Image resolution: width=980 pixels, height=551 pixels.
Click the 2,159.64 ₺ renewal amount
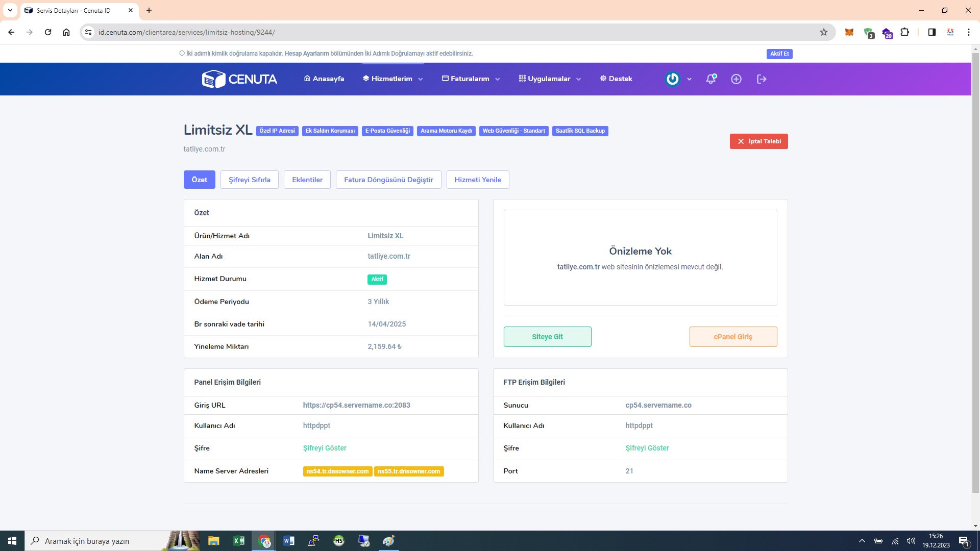point(384,346)
